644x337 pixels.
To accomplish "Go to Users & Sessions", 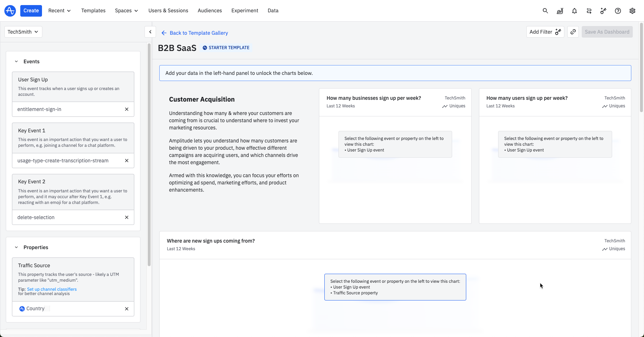I will pos(168,10).
